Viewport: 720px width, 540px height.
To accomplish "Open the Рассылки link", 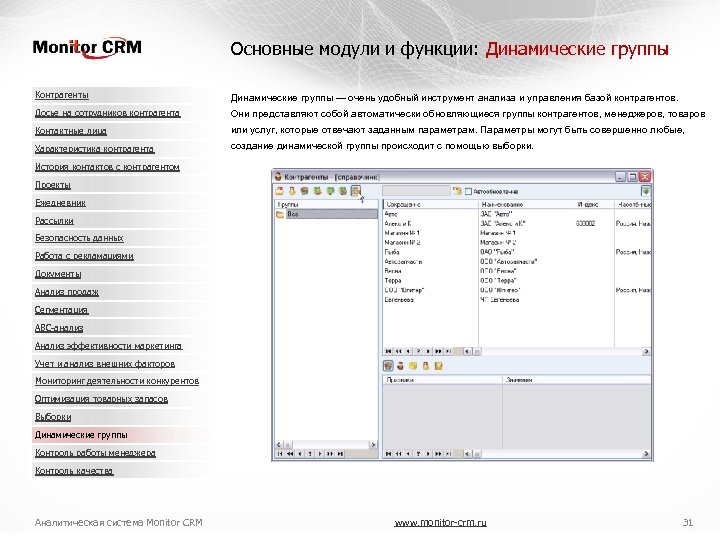I will [x=54, y=221].
